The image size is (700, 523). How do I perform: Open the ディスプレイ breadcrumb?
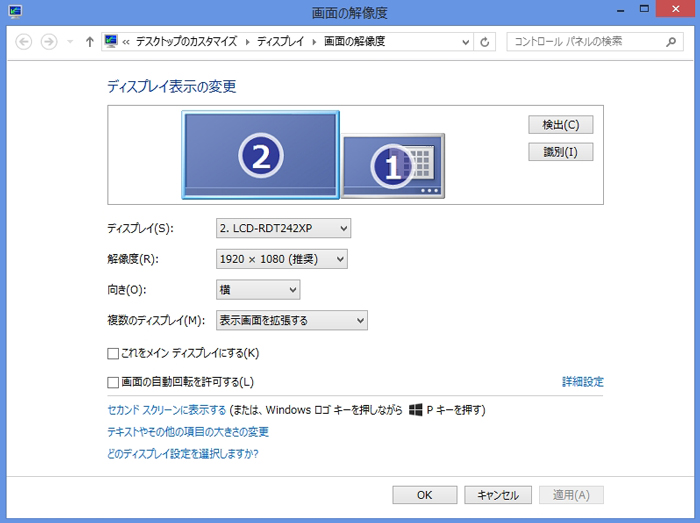pos(280,42)
